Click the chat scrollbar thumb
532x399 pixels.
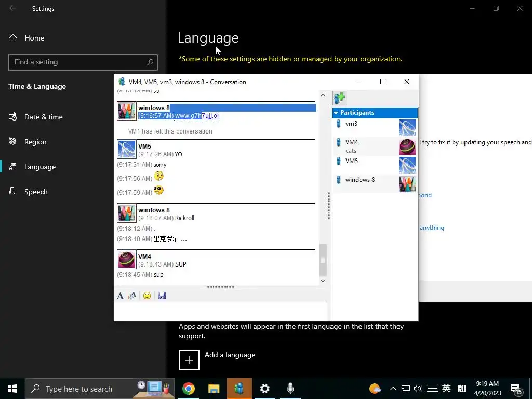[x=323, y=260]
